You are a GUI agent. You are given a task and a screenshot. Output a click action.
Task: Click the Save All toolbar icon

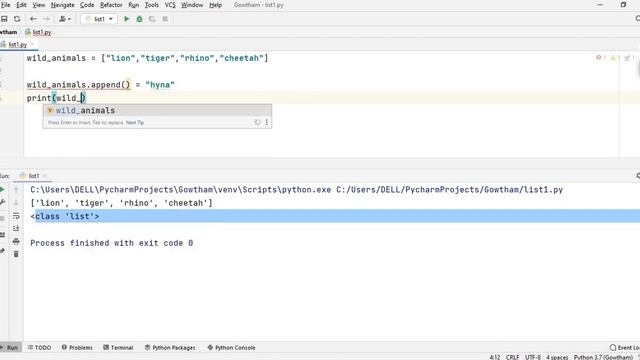pyautogui.click(x=4, y=19)
